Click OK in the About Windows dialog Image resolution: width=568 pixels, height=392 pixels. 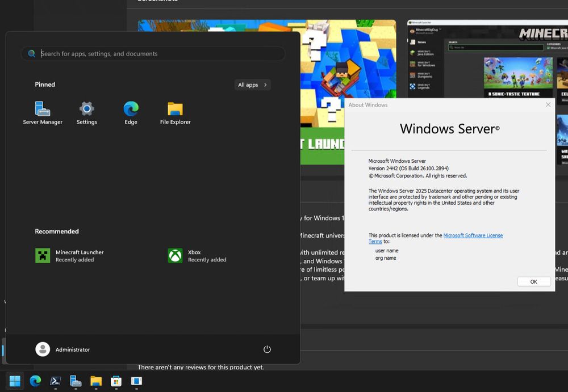pyautogui.click(x=533, y=281)
